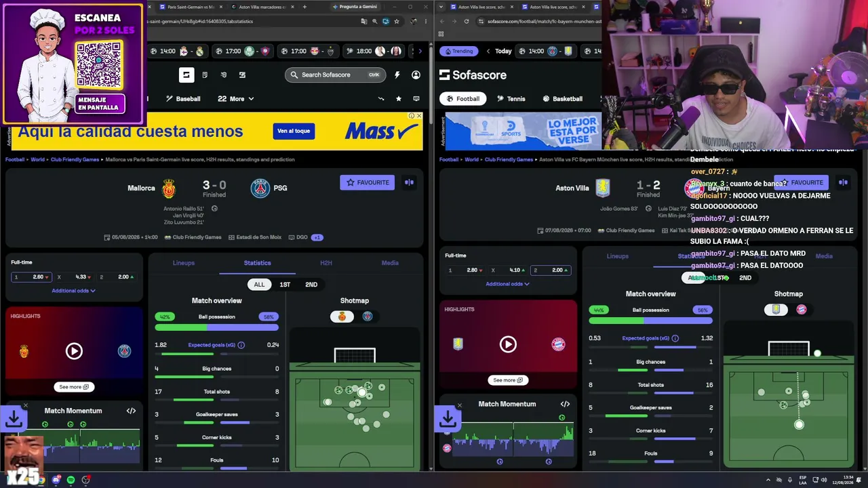Open the Discord icon in the taskbar
Screen dimensions: 868x488
click(x=56, y=480)
